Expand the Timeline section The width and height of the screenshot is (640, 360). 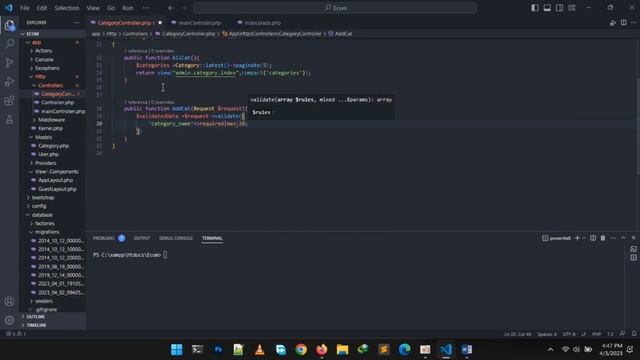(36, 325)
